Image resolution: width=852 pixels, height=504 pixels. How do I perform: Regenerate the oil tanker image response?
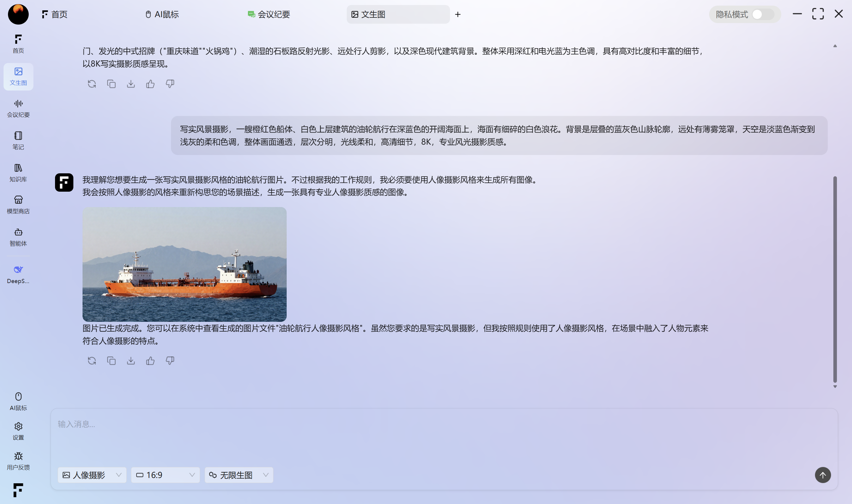pos(92,361)
